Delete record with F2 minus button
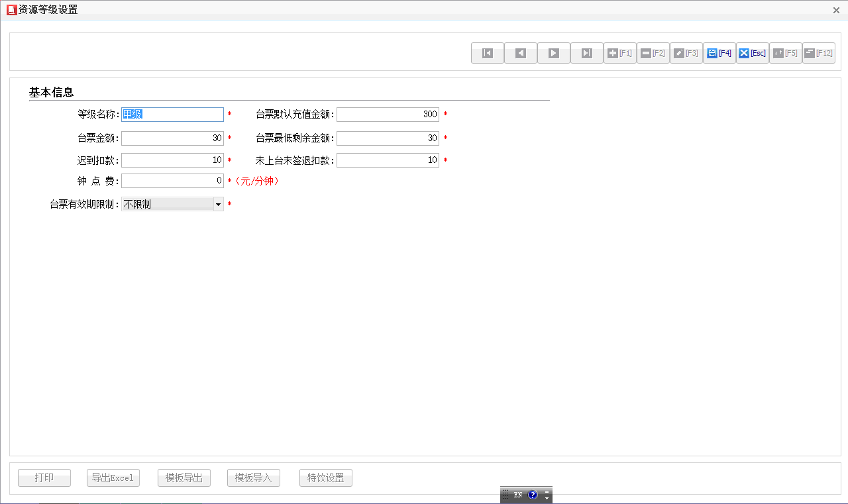 tap(653, 53)
